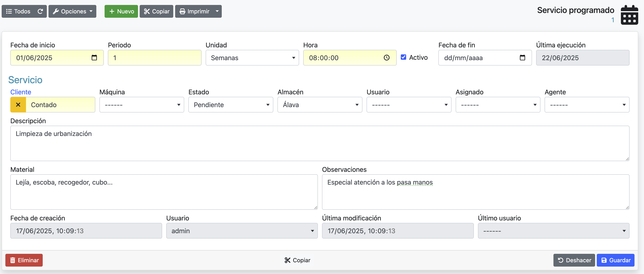Screen dimensions: 644x274
Task: Click the bottom Copiar scissors button
Action: coord(297,260)
